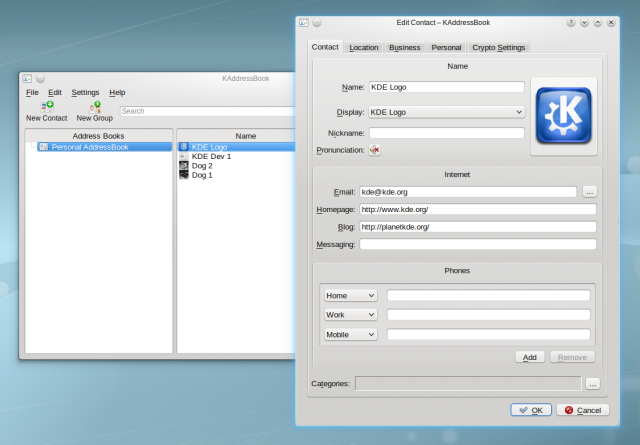The image size is (640, 445).
Task: Click the Add phone button
Action: click(x=529, y=357)
